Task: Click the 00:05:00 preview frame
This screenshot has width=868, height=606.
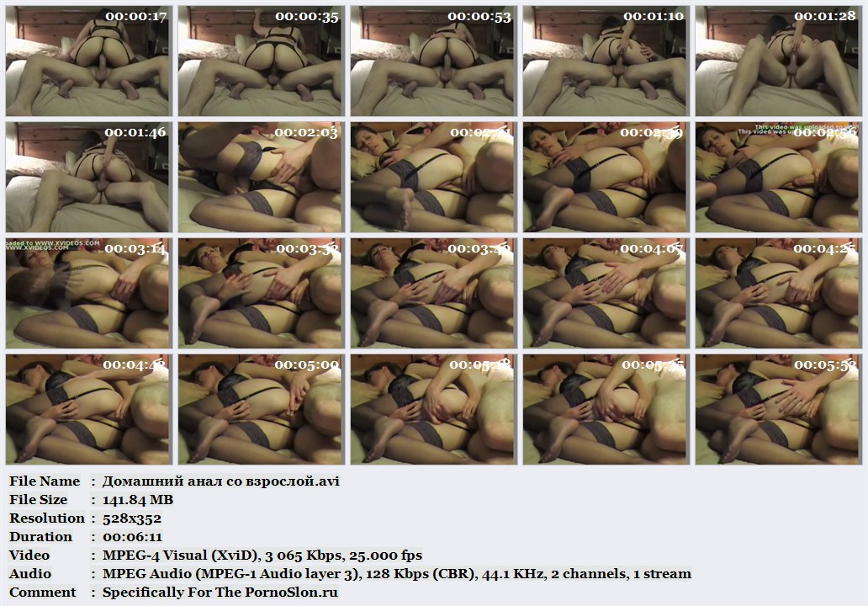Action: (x=262, y=409)
